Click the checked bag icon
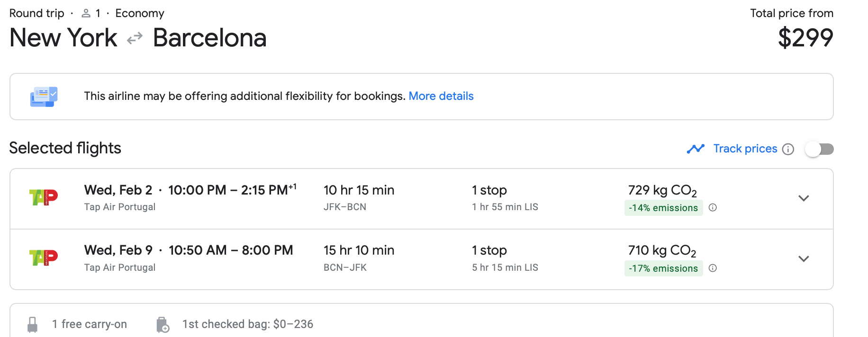This screenshot has height=337, width=868. pyautogui.click(x=163, y=325)
